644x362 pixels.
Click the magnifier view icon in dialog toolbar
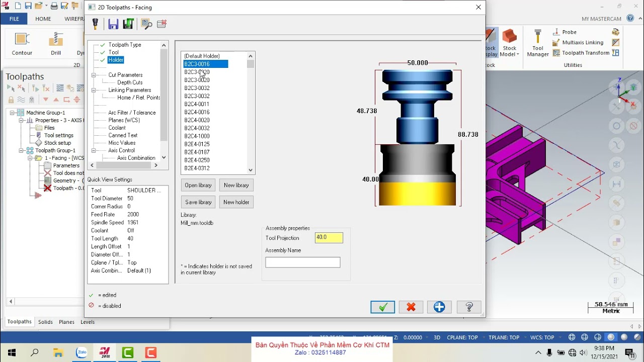pos(146,24)
